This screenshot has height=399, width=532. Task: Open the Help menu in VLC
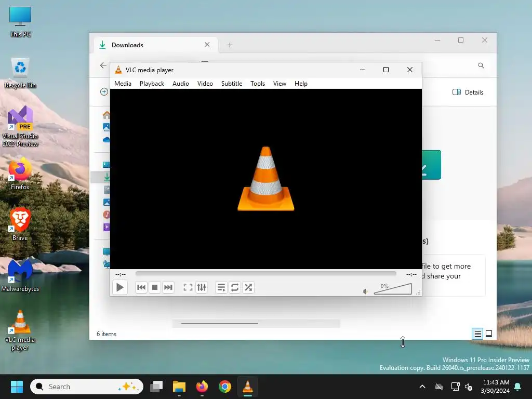coord(301,84)
